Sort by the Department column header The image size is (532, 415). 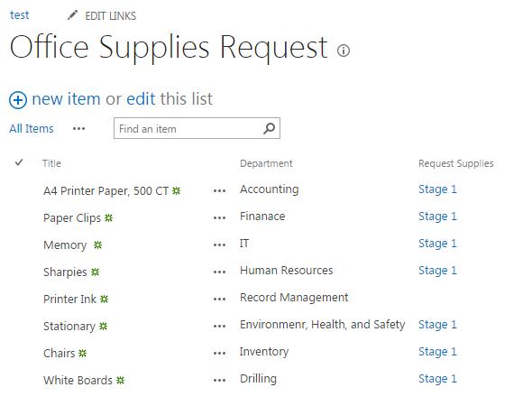266,163
